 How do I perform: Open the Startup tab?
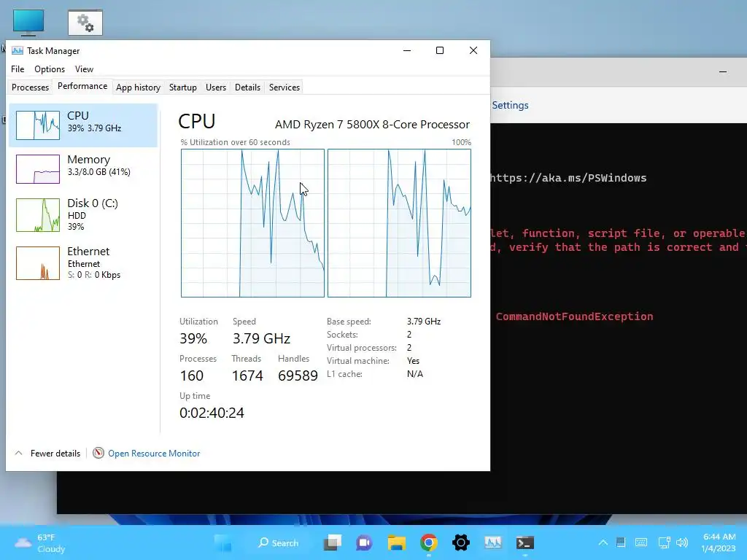pos(183,87)
